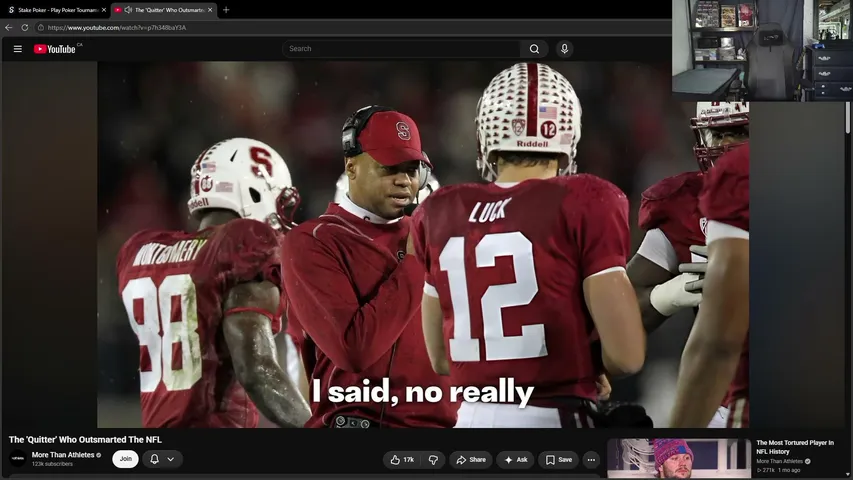Like the video with thumbs up

tap(403, 460)
